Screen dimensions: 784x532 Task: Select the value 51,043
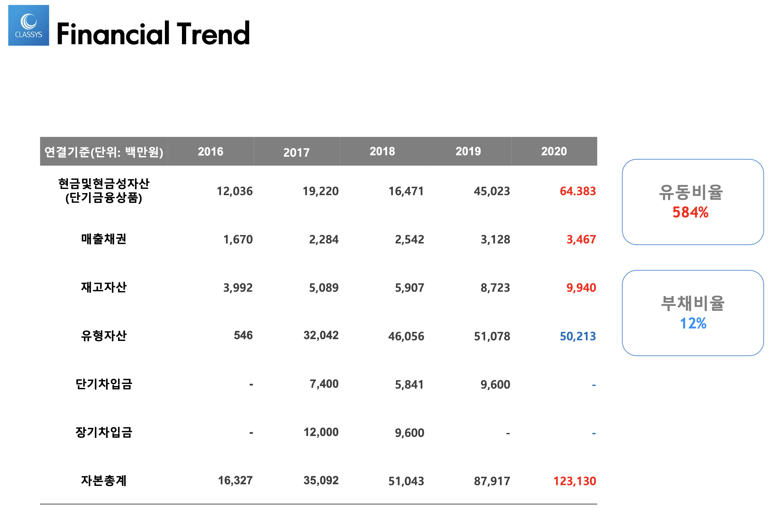[x=406, y=481]
